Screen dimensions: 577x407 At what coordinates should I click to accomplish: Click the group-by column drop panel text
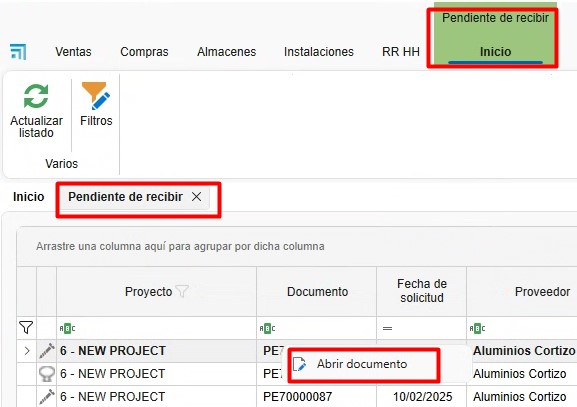(x=180, y=246)
